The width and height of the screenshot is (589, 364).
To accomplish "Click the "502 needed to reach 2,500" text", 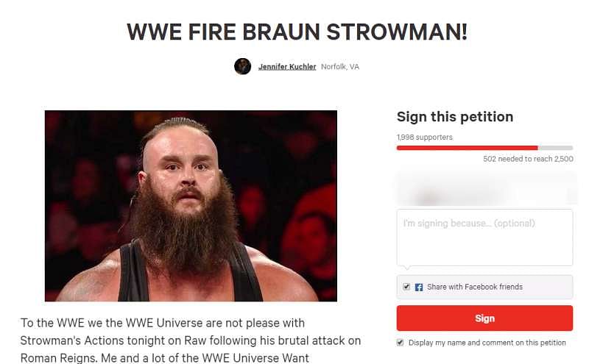I will tap(528, 159).
